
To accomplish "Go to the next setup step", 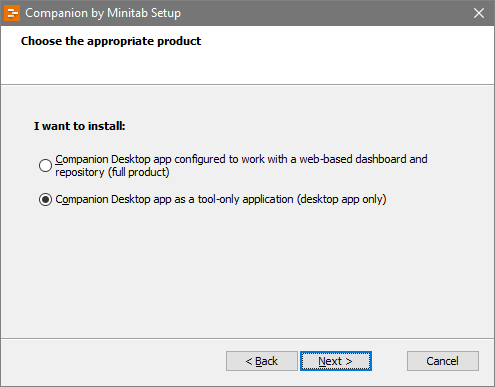I will pos(336,361).
